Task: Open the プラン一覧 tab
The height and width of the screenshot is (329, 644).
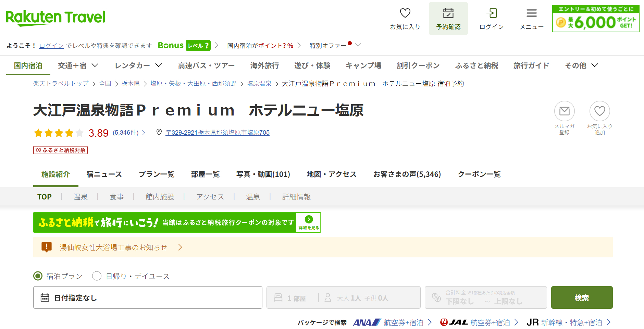Action: coord(157,174)
